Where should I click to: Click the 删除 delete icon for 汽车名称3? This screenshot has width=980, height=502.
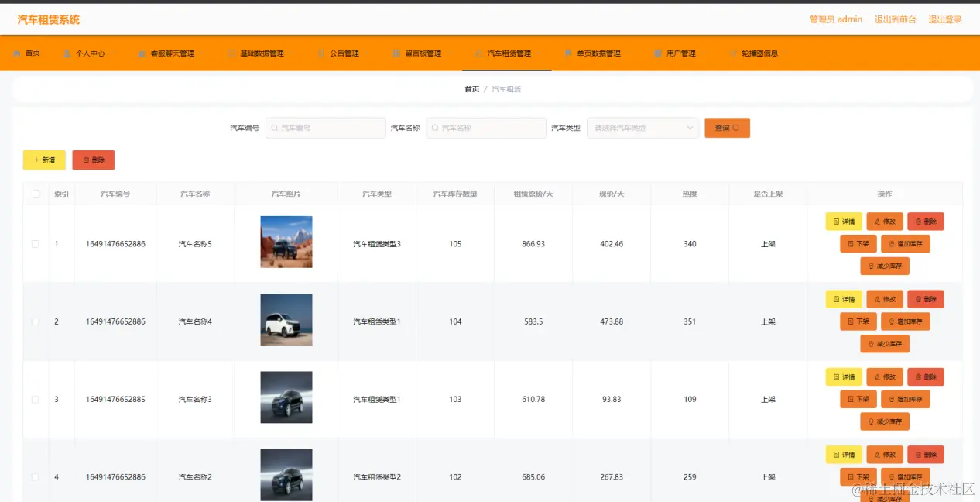(x=919, y=376)
